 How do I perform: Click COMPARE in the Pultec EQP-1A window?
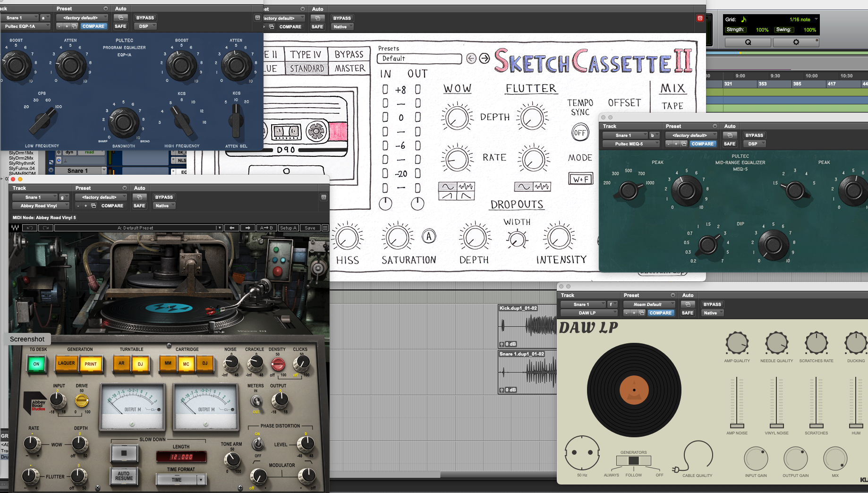pyautogui.click(x=94, y=26)
